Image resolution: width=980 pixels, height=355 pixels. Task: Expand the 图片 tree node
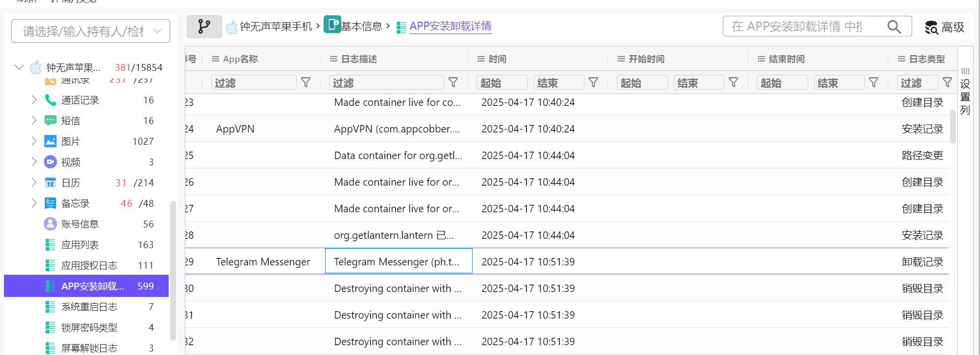click(34, 141)
